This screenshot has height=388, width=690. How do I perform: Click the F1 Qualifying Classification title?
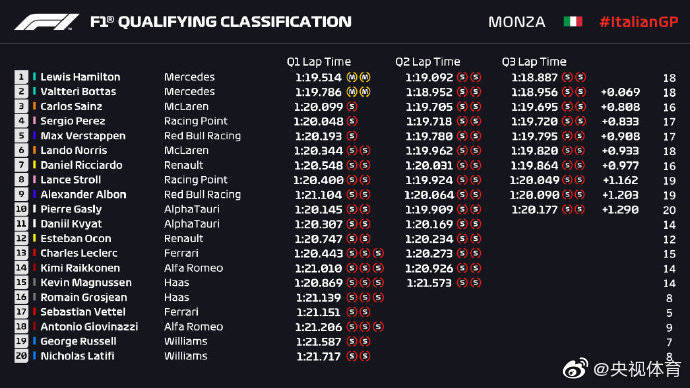(x=220, y=22)
